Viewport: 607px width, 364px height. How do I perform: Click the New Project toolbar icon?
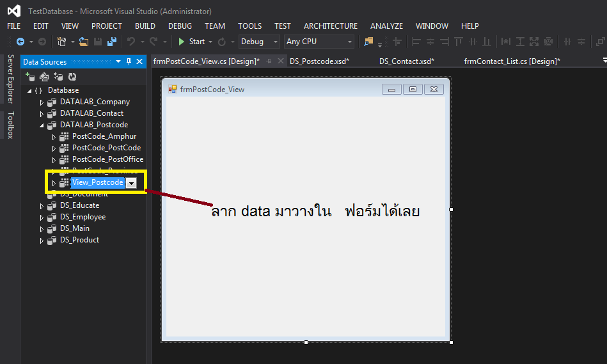[x=61, y=42]
